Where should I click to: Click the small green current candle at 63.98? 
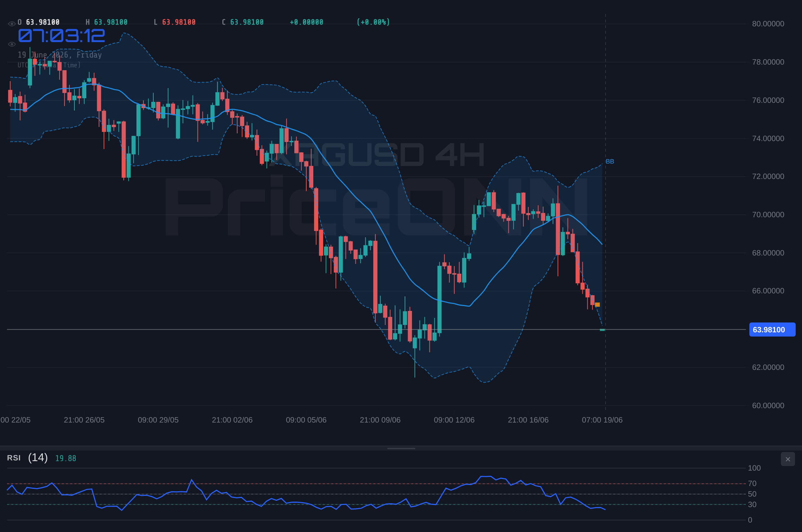pyautogui.click(x=602, y=330)
